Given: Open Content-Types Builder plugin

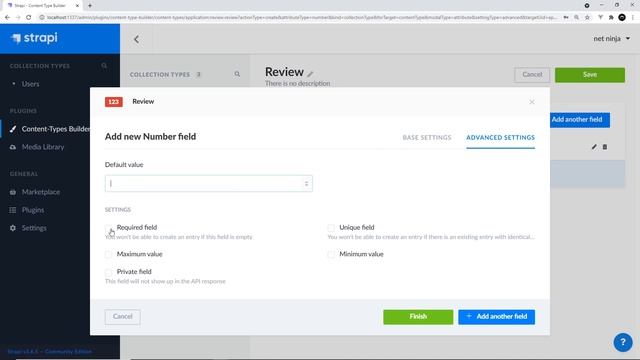Looking at the screenshot, I should 56,129.
